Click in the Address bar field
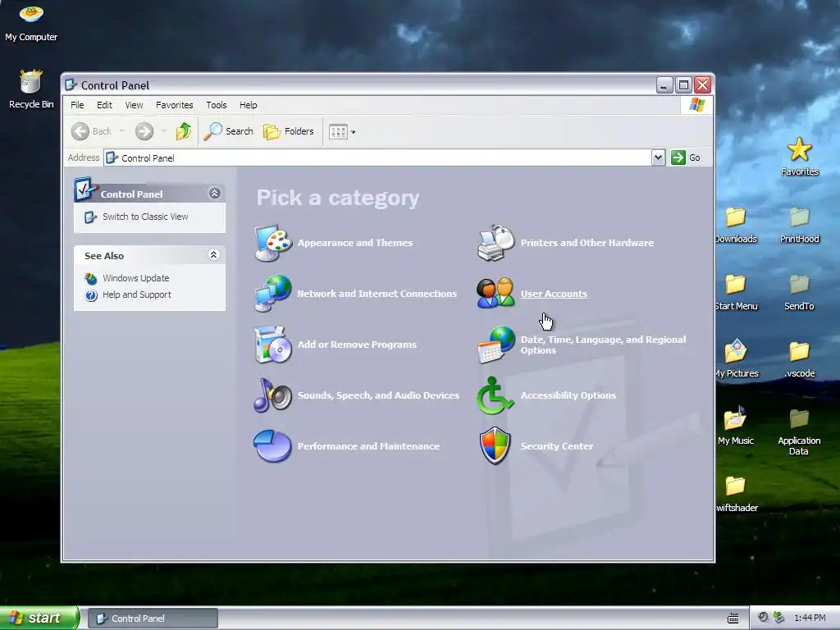The width and height of the screenshot is (840, 630). [x=377, y=157]
